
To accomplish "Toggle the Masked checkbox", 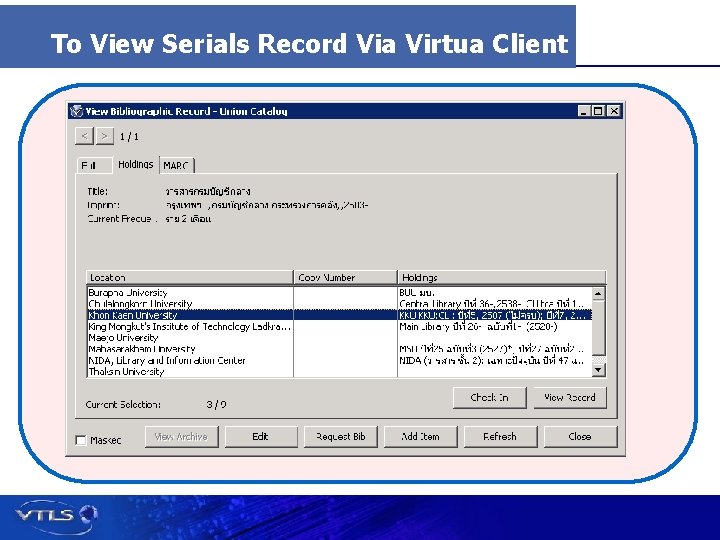I will [81, 440].
